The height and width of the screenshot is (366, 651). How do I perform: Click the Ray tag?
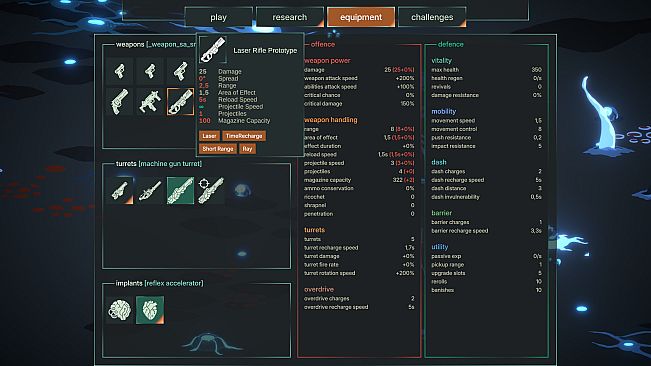click(x=247, y=149)
